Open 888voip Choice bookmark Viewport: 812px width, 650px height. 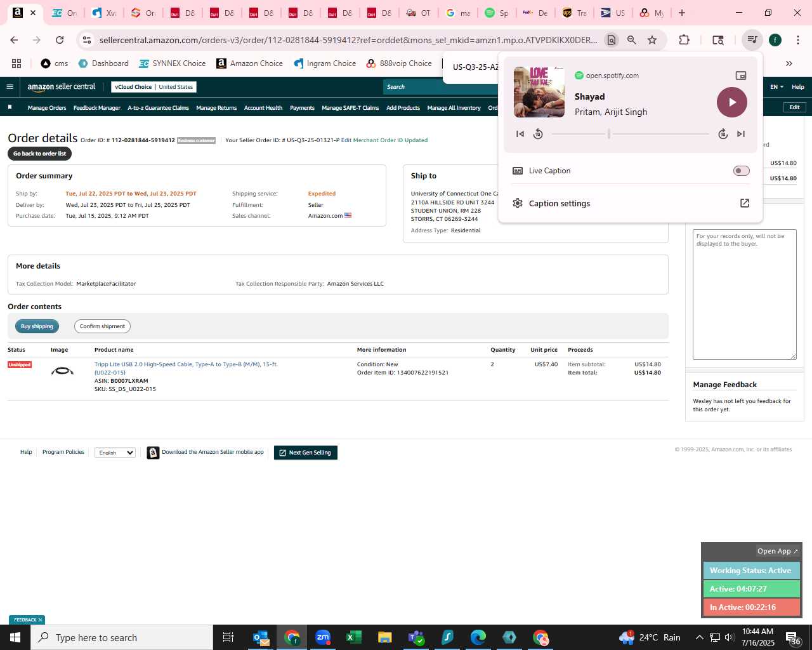pyautogui.click(x=399, y=63)
